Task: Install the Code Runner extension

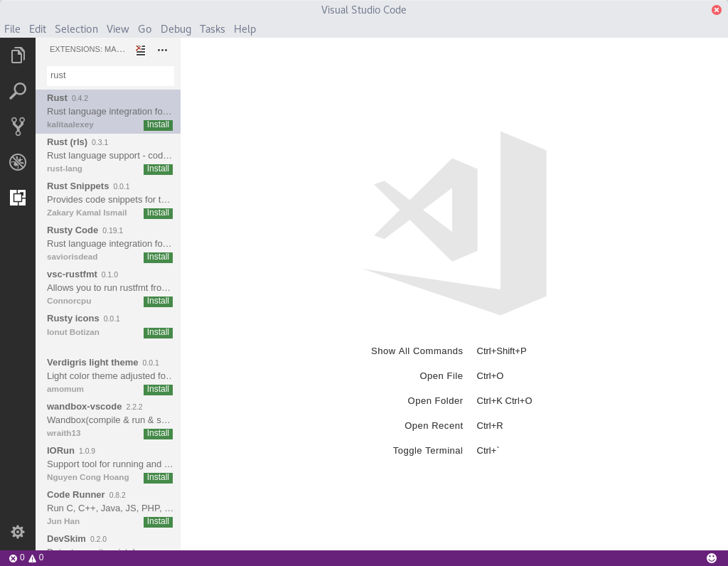Action: point(158,522)
